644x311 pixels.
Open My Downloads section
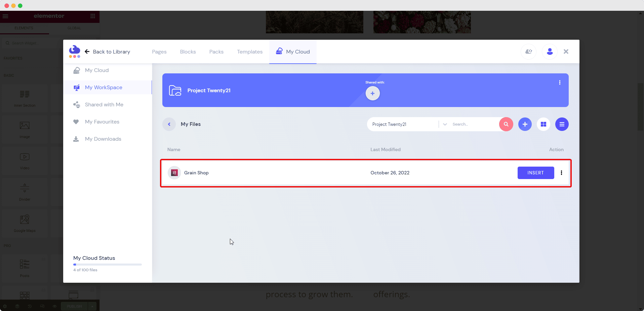coord(108,139)
